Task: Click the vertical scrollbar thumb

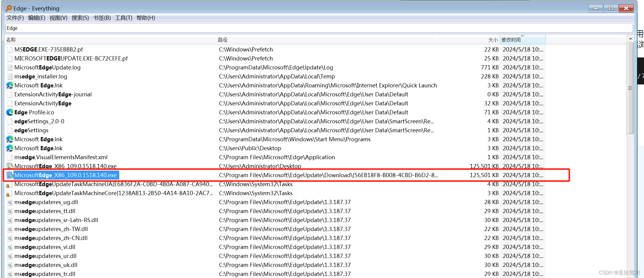Action: coord(630,88)
